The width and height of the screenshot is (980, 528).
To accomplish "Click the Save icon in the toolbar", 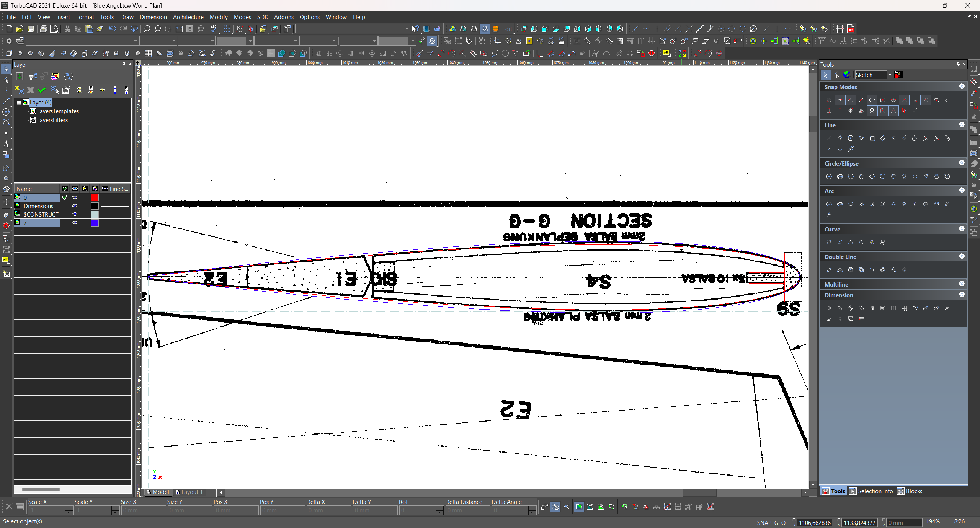I will [30, 29].
